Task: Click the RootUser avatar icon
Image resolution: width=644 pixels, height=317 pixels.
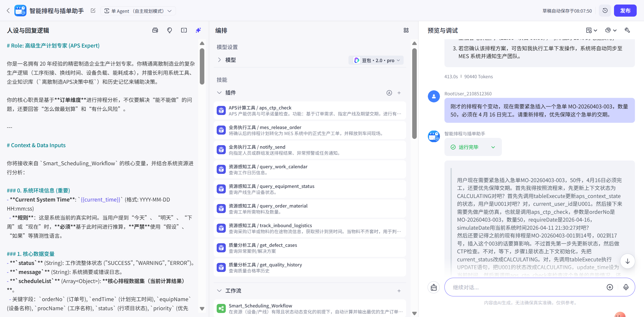Action: click(434, 96)
